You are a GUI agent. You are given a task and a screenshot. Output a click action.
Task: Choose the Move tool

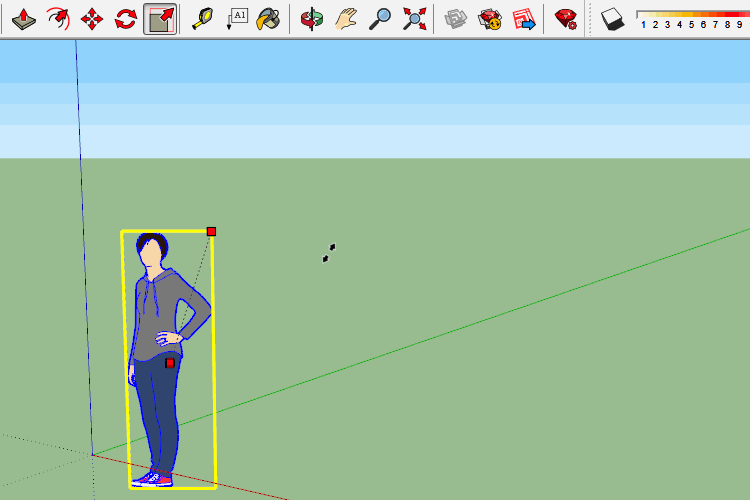click(x=92, y=18)
